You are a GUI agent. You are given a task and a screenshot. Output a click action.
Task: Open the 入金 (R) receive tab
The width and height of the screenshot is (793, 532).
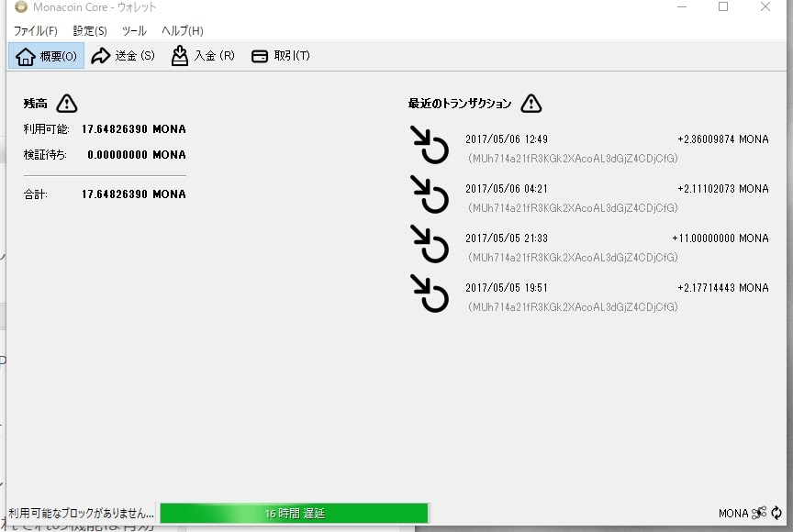203,56
